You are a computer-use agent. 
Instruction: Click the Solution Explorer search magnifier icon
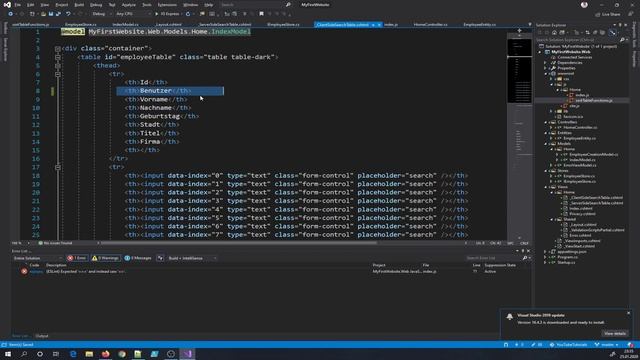pos(622,40)
